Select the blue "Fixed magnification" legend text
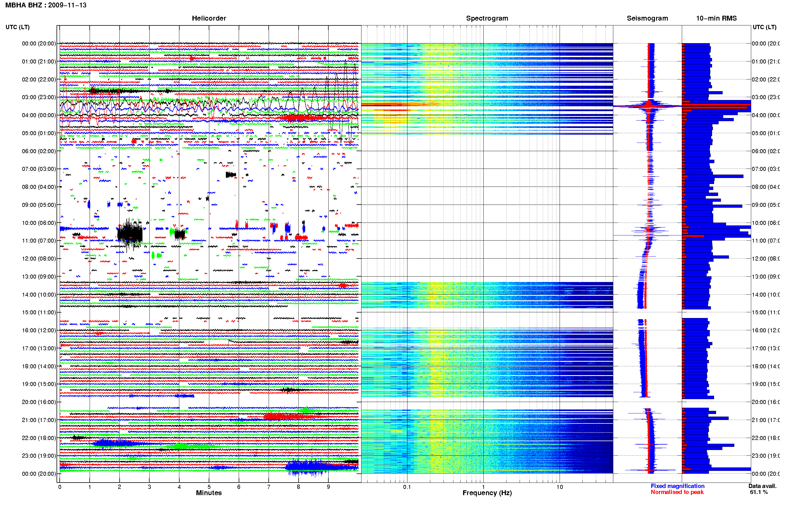812x508 pixels. point(678,486)
